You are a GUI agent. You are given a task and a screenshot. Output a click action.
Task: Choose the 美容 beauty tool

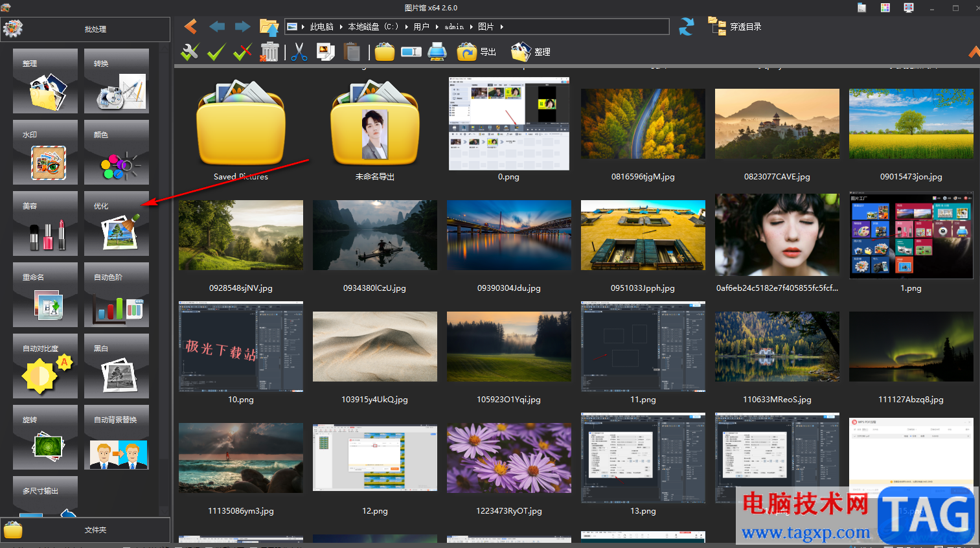coord(45,223)
